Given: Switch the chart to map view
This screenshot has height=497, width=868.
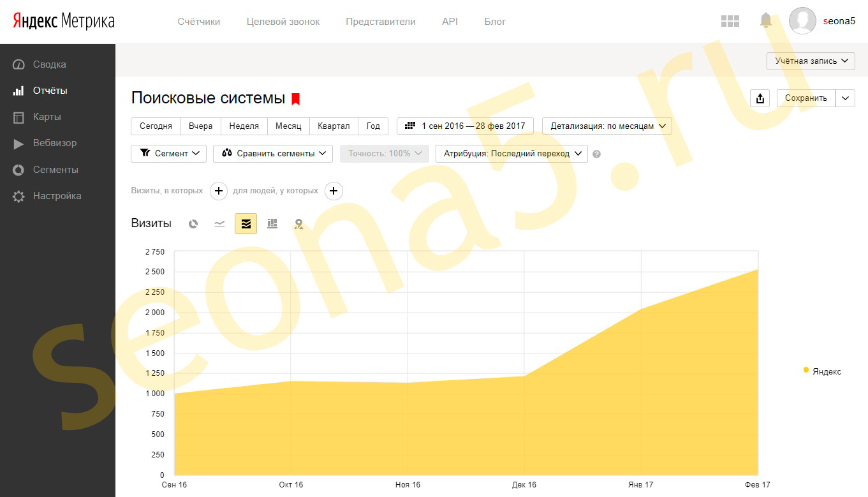Looking at the screenshot, I should click(x=298, y=224).
